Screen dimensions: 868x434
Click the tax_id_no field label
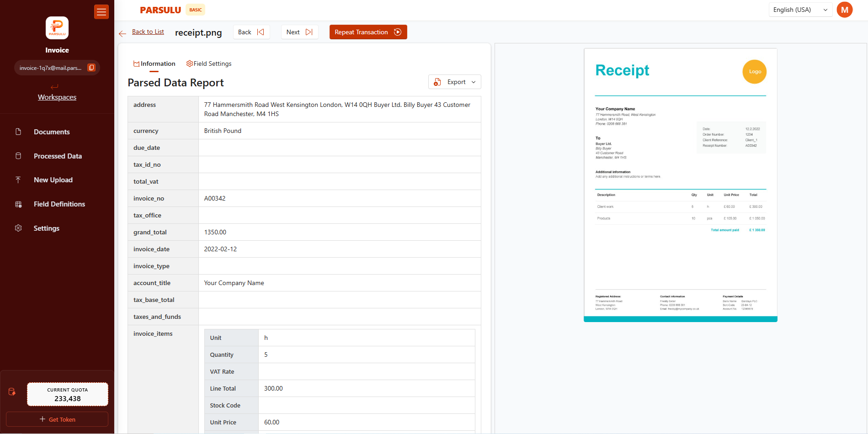tap(147, 164)
